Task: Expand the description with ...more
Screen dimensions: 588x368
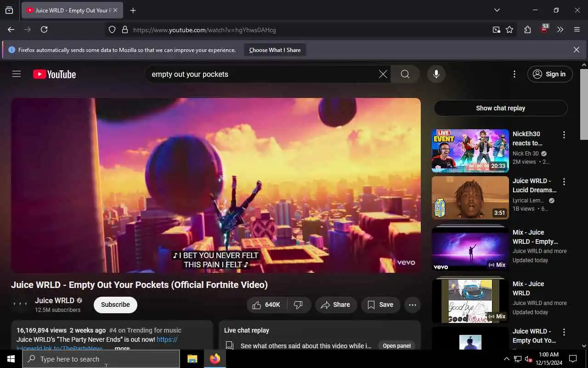Action: 122,349
